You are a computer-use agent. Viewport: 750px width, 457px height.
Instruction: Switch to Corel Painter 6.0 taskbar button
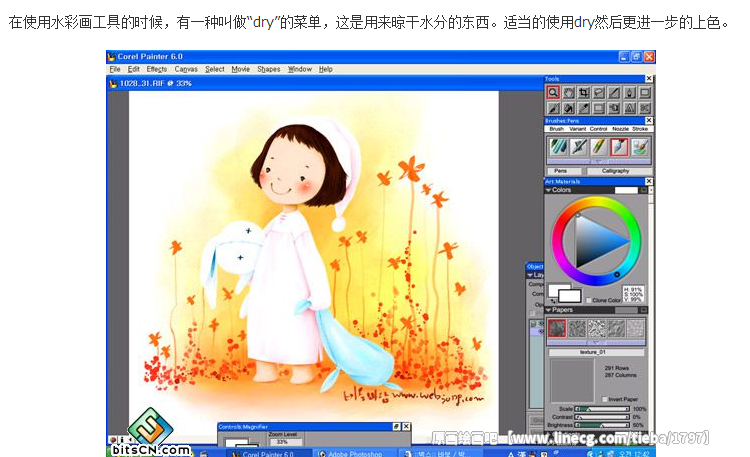[x=268, y=454]
